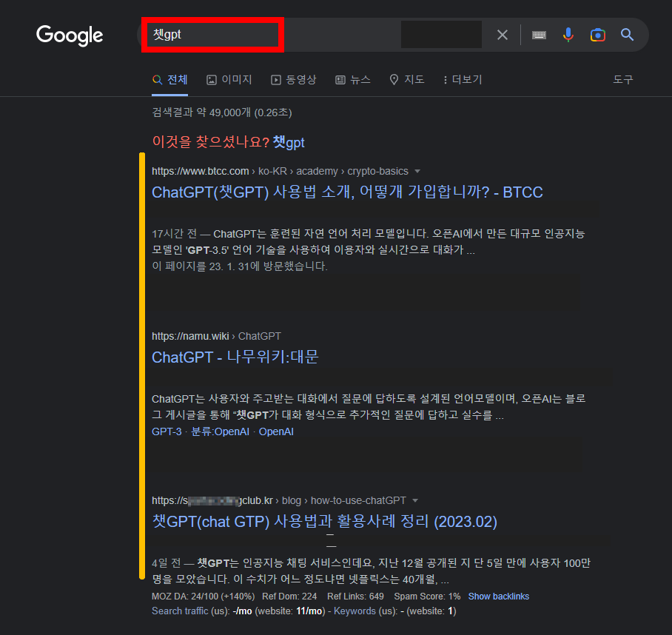Open the corrected 챗gpt suggestion link

[x=288, y=143]
